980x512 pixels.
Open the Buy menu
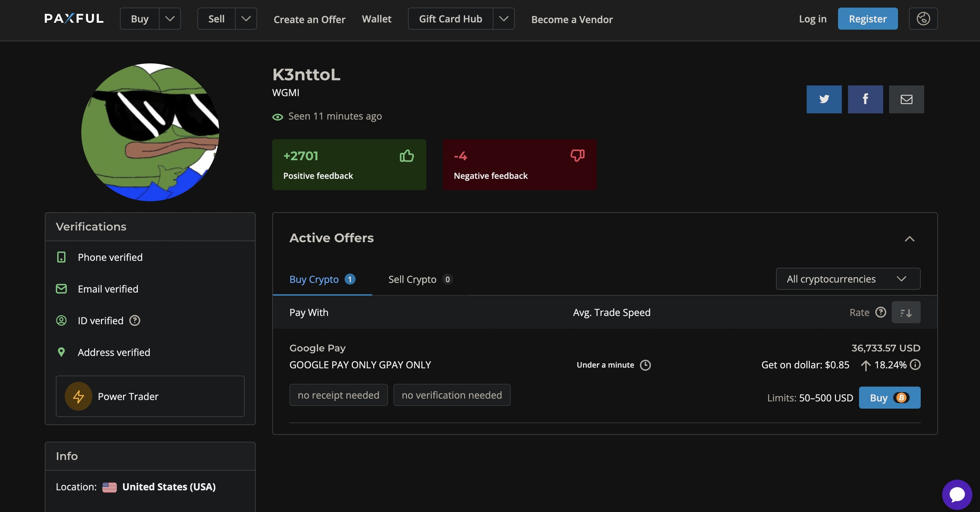click(140, 19)
